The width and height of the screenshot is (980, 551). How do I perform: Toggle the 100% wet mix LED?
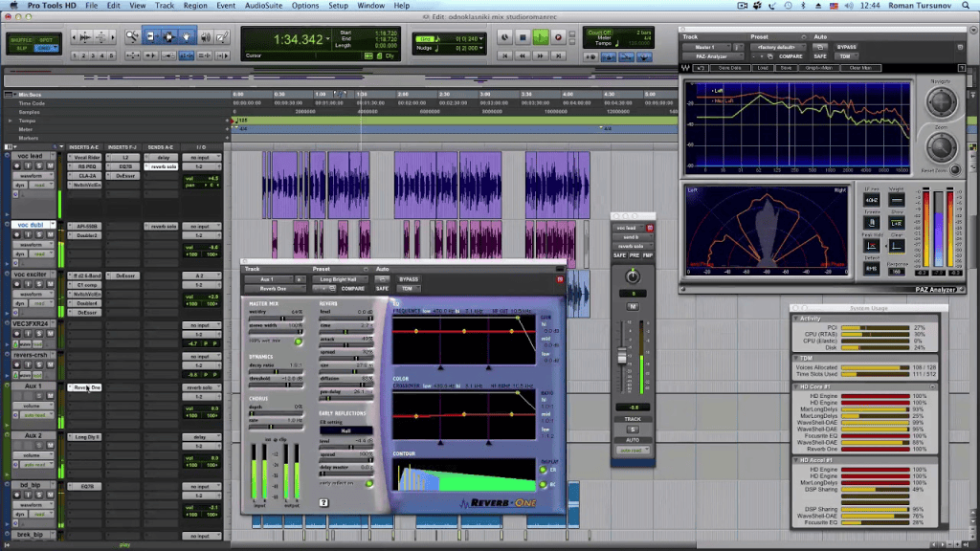299,342
